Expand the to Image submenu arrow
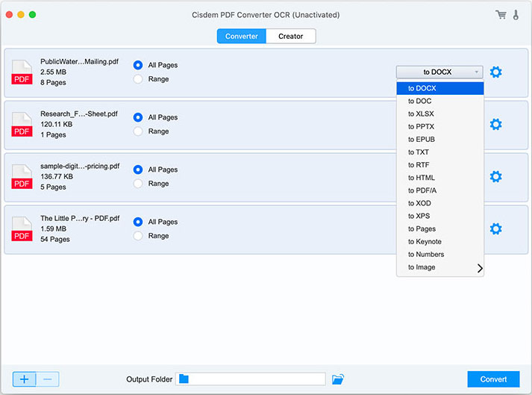532x395 pixels. coord(480,268)
